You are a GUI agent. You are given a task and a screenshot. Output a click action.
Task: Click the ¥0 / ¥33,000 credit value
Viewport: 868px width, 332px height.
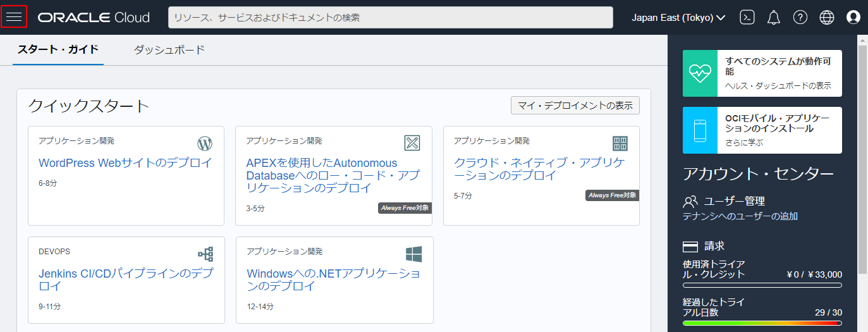(814, 274)
